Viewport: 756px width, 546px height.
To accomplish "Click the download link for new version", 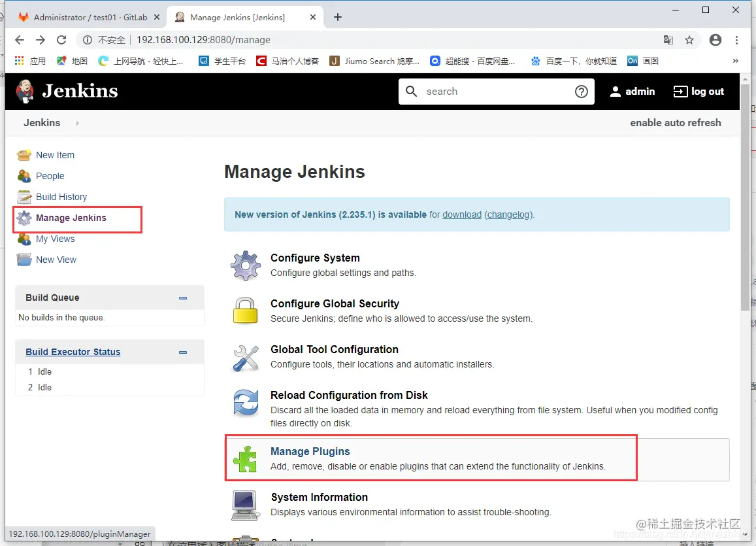I will coord(462,214).
